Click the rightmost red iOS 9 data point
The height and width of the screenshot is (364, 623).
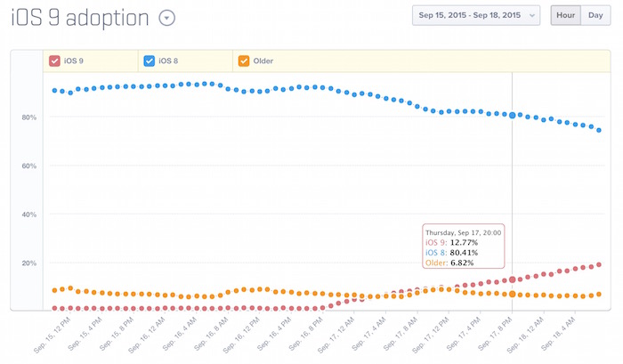point(599,264)
